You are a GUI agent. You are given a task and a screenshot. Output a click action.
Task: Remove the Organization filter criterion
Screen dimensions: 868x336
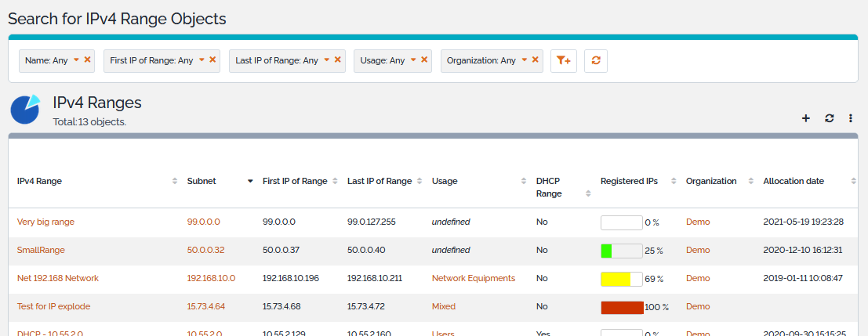(536, 60)
